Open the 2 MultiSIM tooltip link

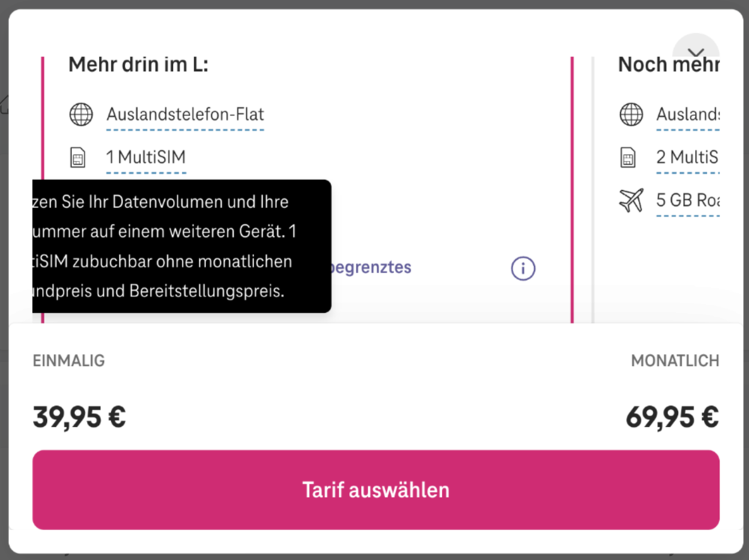pos(688,157)
